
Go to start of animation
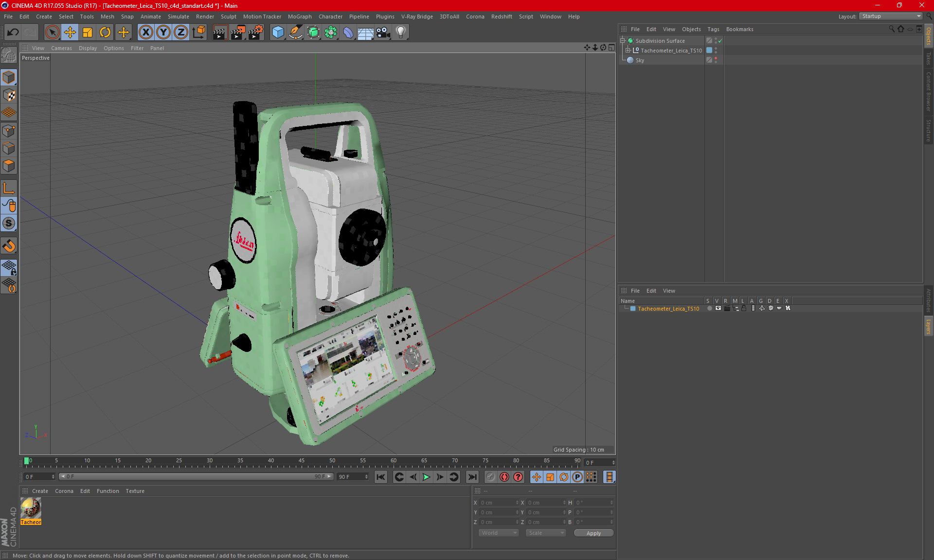point(381,477)
